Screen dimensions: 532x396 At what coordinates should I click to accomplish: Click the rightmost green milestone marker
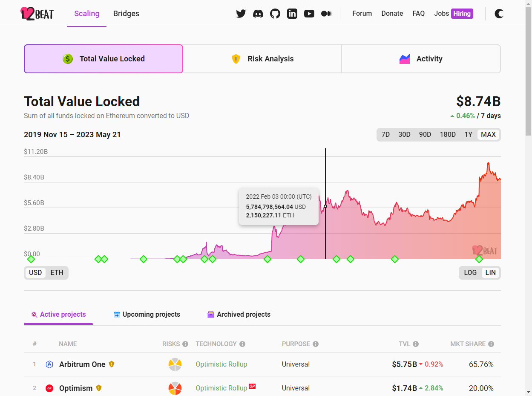click(479, 259)
